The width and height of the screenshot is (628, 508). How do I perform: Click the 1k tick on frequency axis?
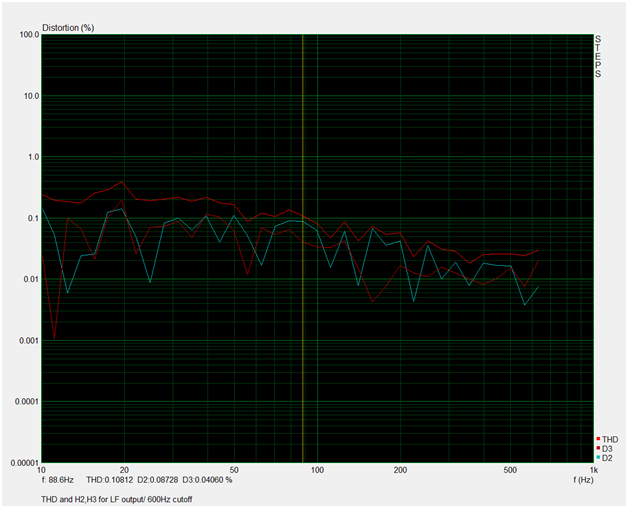coord(594,470)
